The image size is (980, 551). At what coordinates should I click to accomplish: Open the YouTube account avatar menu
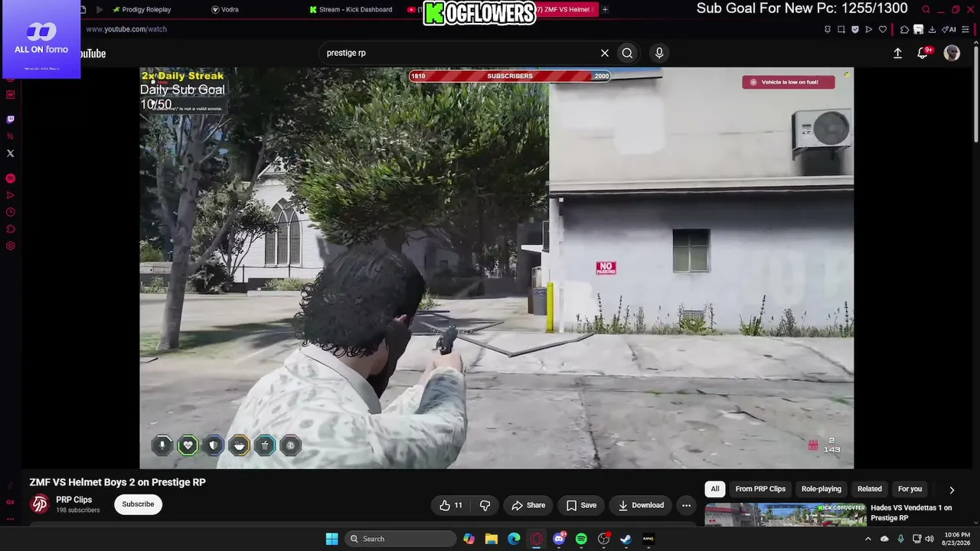(952, 53)
